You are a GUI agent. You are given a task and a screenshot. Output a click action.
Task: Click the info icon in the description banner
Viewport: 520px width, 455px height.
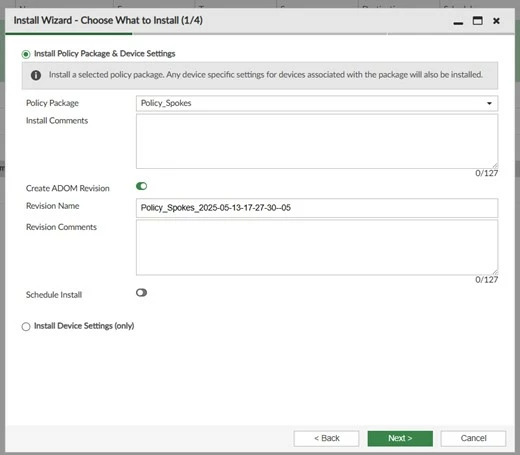point(36,75)
